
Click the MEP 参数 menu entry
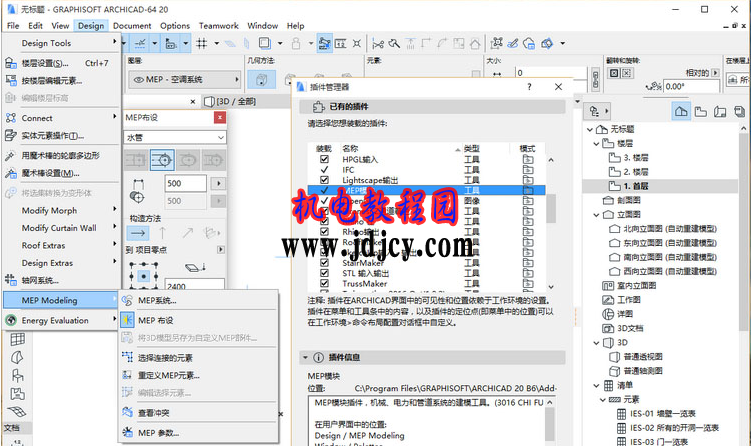click(x=158, y=432)
